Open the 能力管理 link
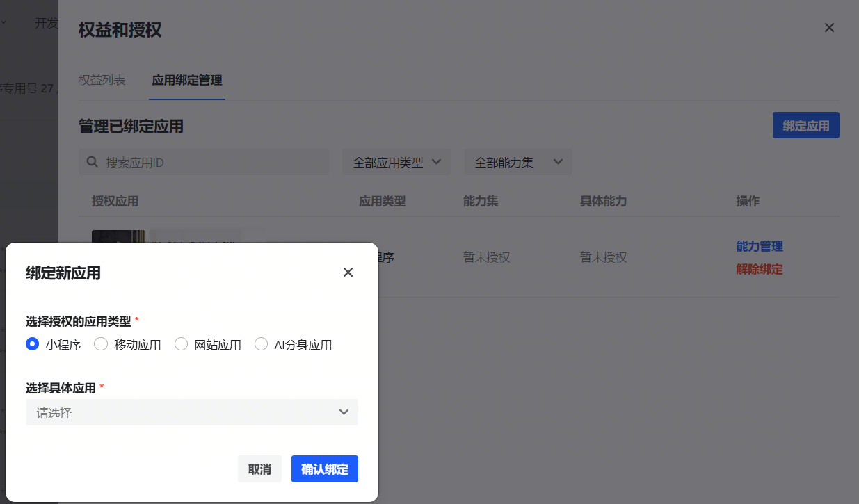Viewport: 859px width, 504px height. [760, 246]
